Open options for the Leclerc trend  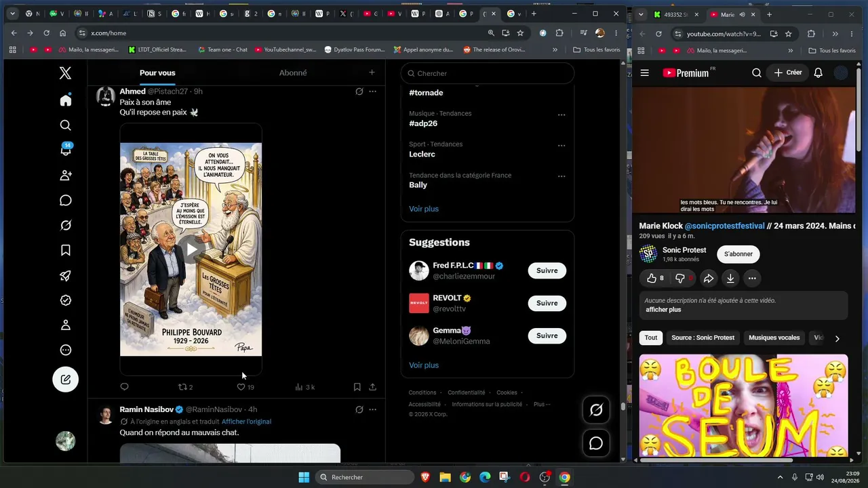[561, 146]
